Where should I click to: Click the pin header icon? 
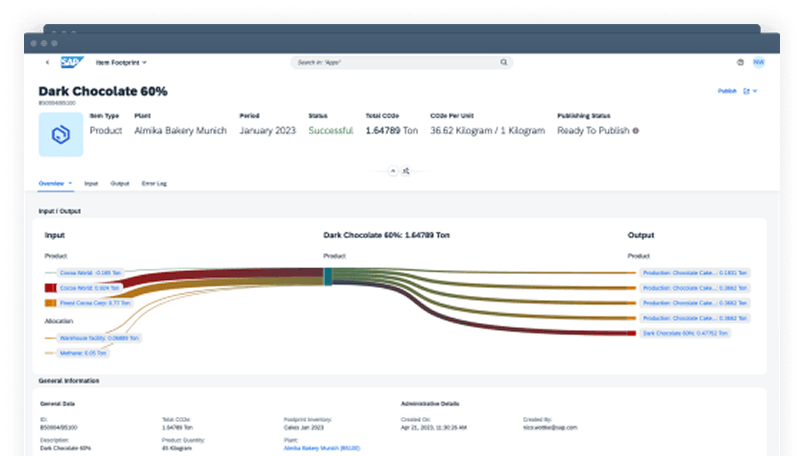(x=406, y=171)
